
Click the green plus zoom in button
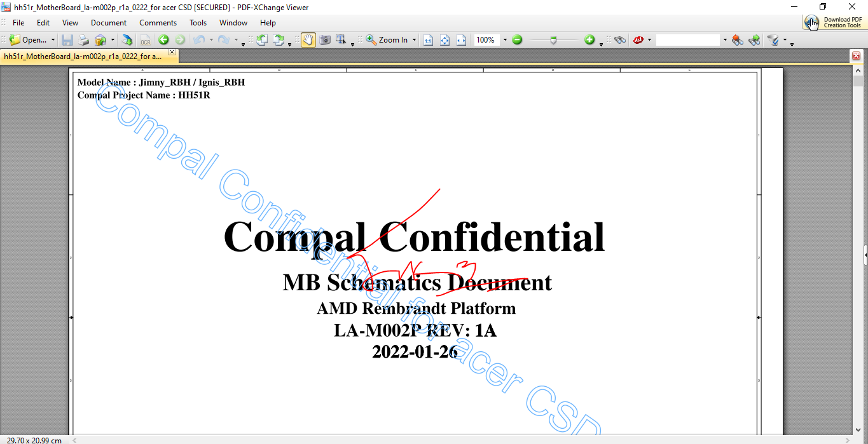coord(589,40)
